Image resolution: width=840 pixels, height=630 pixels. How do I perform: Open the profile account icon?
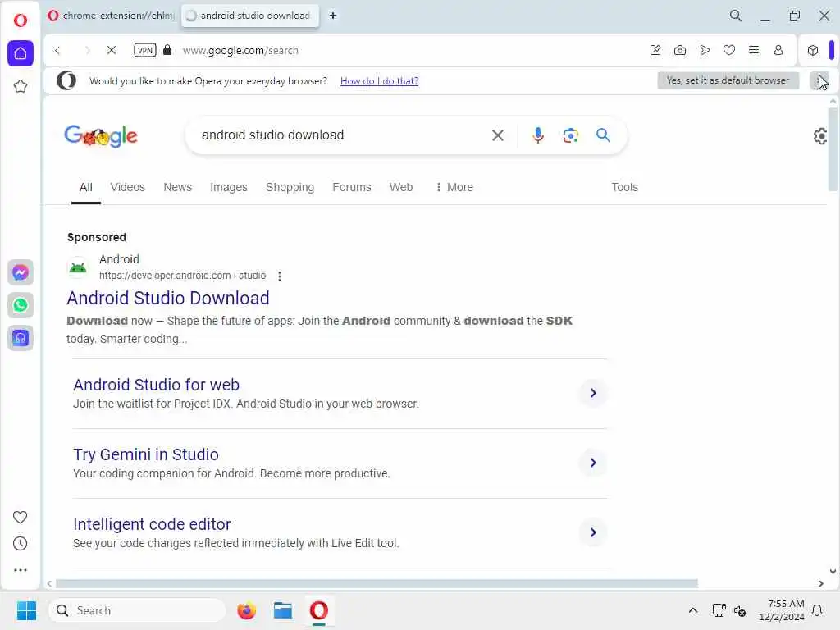pyautogui.click(x=778, y=50)
